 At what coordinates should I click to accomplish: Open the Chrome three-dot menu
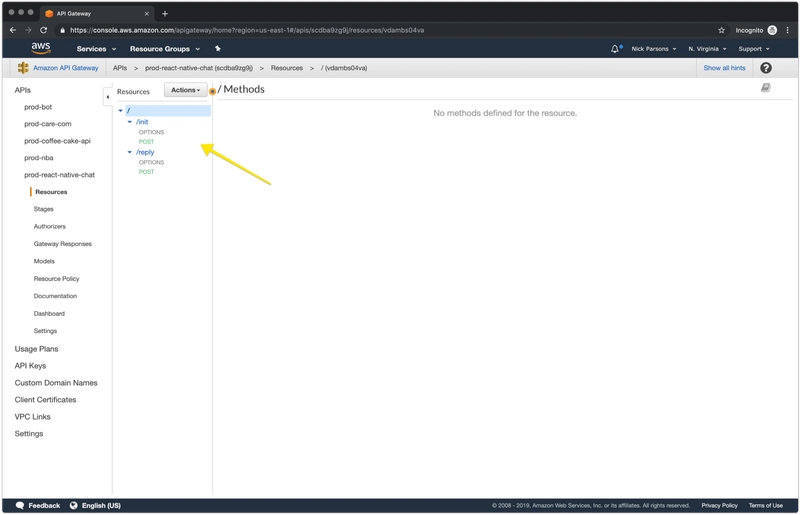click(787, 30)
